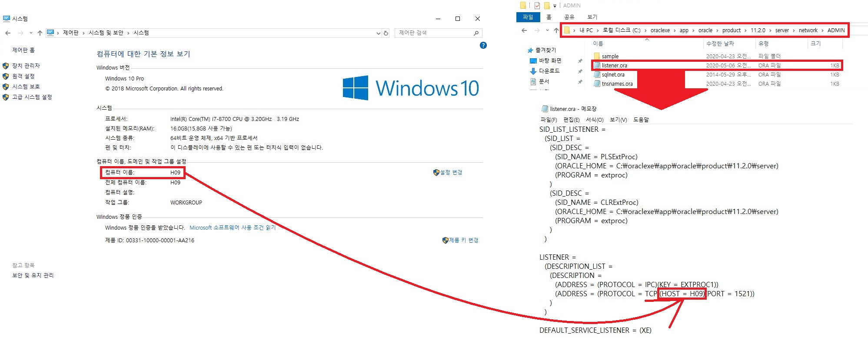Click New folder icon in Explorer title bar
Screen dimensions: 868x341
547,5
